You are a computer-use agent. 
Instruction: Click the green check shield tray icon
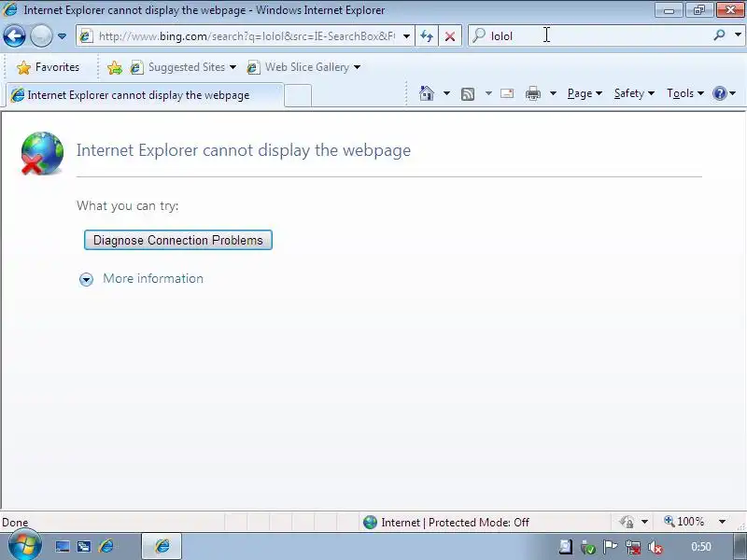[x=588, y=548]
